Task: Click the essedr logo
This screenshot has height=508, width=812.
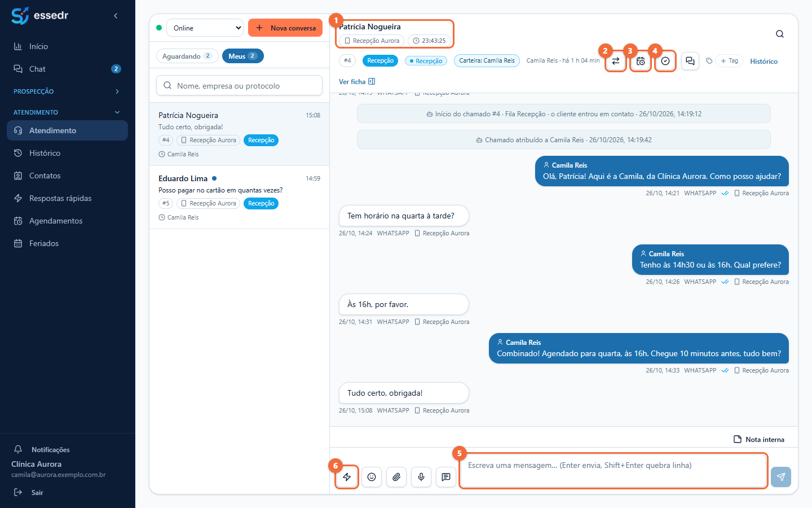Action: point(40,16)
